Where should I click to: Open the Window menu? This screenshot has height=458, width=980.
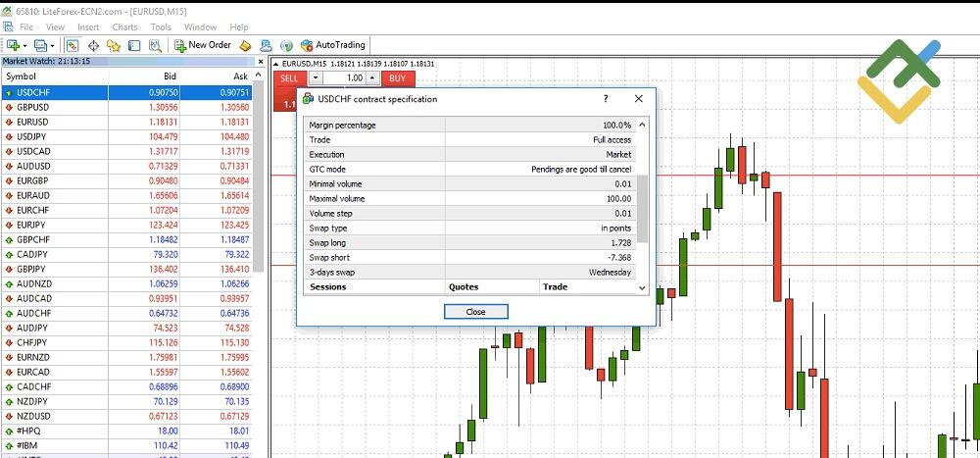pos(200,26)
